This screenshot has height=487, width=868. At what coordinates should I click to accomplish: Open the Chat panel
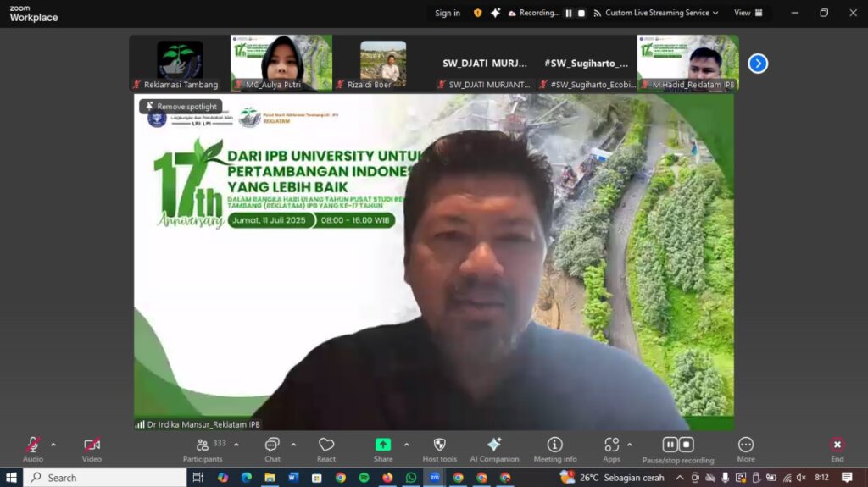(272, 450)
